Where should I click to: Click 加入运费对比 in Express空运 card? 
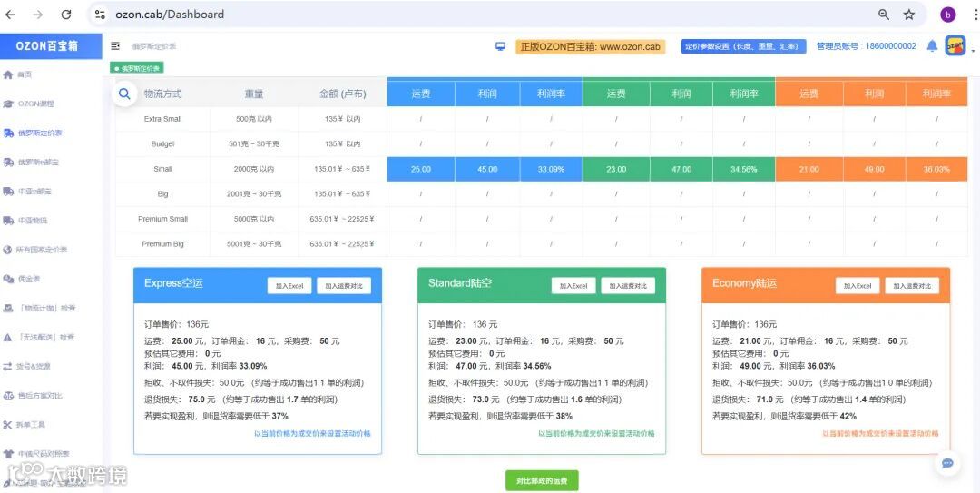point(344,285)
